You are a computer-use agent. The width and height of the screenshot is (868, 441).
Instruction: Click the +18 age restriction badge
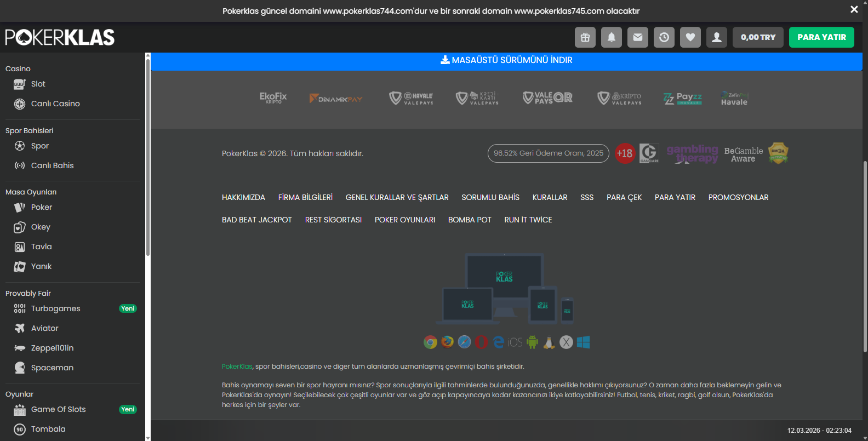[x=625, y=153]
